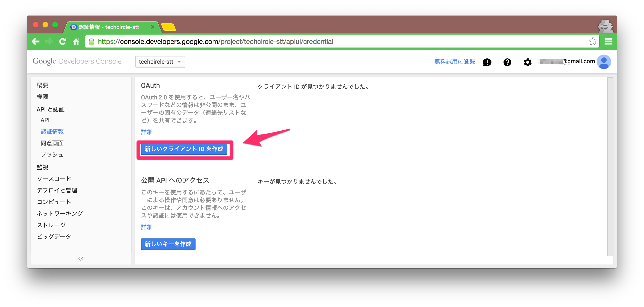
Task: Open コンピュート in the sidebar
Action: click(54, 202)
